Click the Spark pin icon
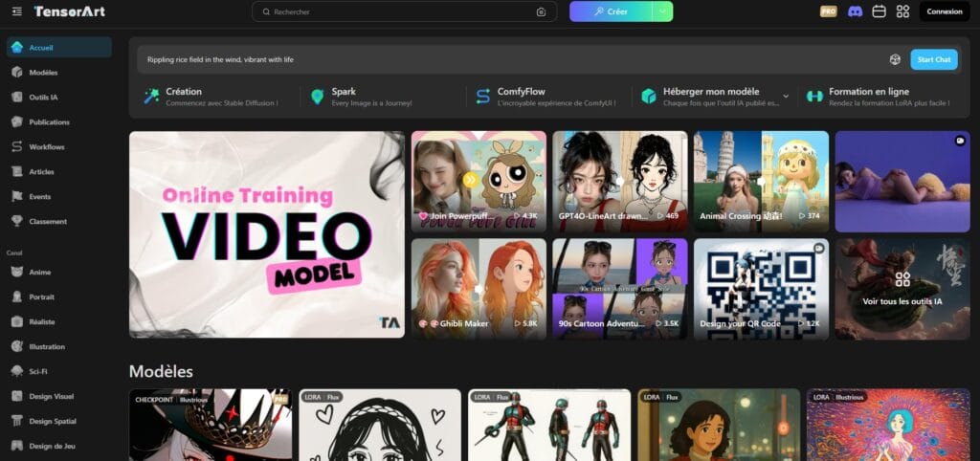Viewport: 980px width, 461px height. pos(318,97)
